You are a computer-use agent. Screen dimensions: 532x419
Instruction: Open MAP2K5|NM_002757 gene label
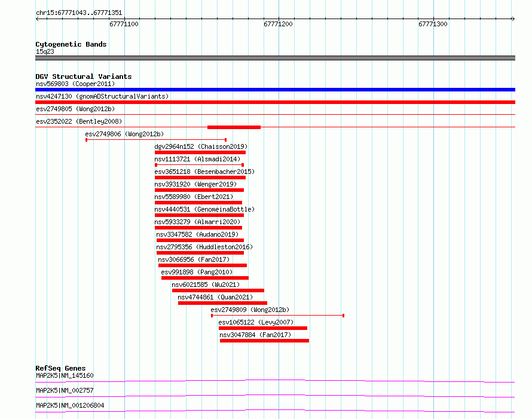click(x=65, y=390)
